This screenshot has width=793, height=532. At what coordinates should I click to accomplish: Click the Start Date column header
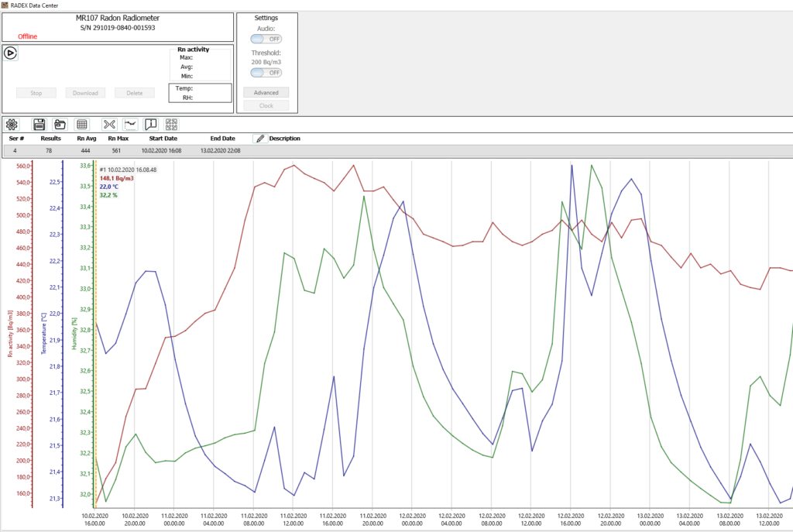(x=163, y=139)
